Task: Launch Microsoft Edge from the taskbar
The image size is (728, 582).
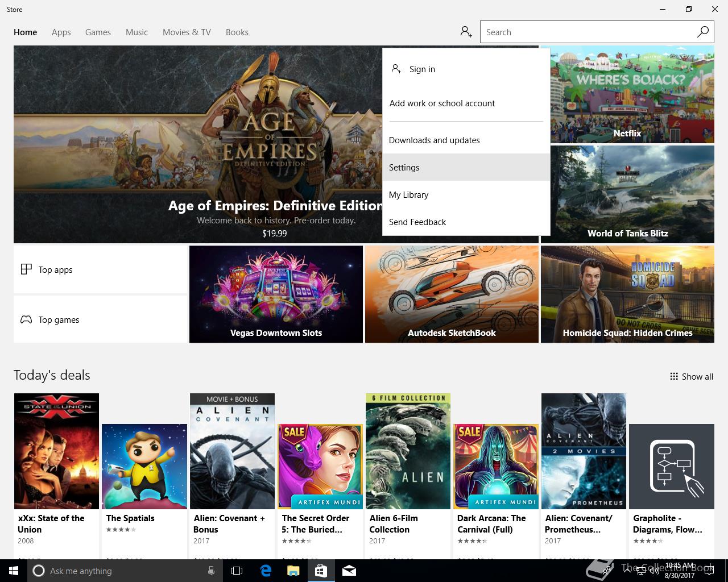Action: (265, 571)
